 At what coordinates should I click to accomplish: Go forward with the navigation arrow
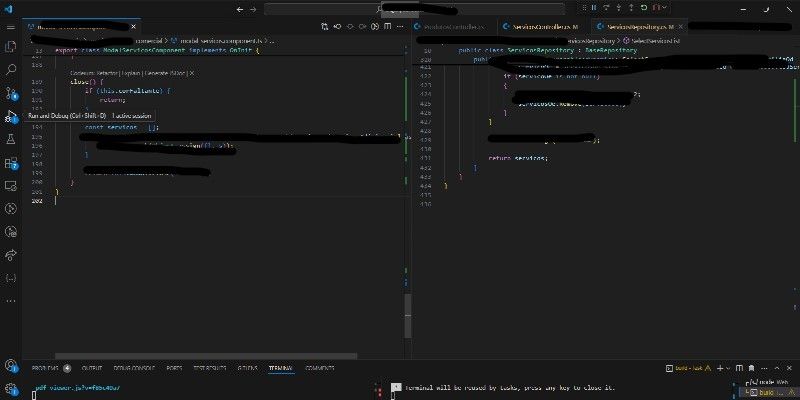(x=253, y=9)
